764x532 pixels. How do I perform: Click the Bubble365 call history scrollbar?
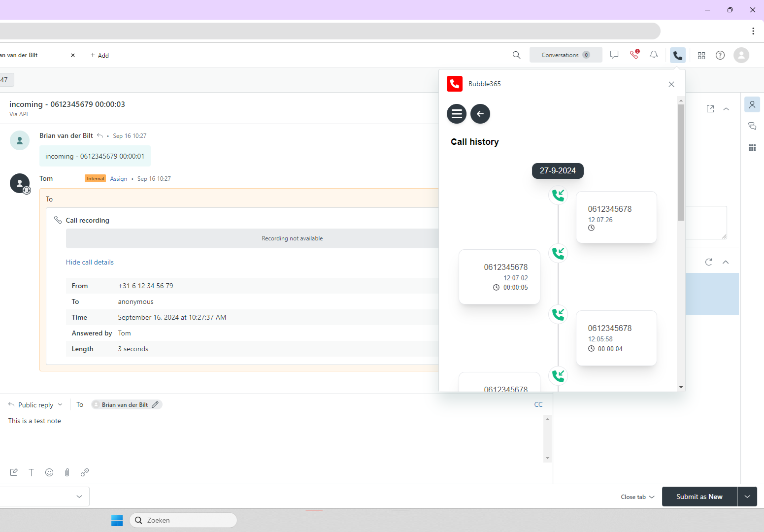click(681, 163)
